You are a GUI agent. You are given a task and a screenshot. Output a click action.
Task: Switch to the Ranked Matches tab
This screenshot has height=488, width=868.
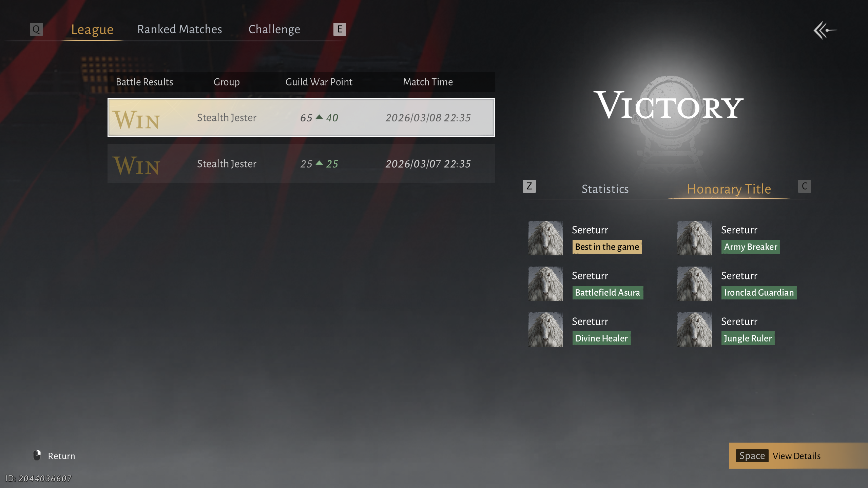tap(179, 30)
